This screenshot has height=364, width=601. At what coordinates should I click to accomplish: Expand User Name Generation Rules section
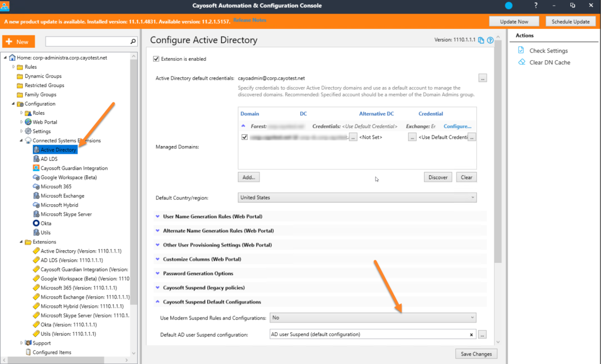[158, 217]
